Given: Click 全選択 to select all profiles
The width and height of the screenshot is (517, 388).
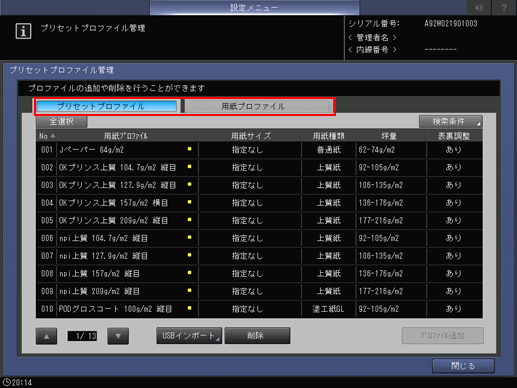Looking at the screenshot, I should [x=62, y=122].
